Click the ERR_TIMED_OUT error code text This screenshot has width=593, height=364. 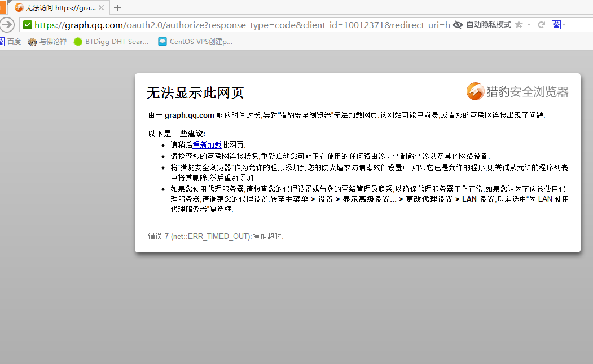pyautogui.click(x=210, y=236)
